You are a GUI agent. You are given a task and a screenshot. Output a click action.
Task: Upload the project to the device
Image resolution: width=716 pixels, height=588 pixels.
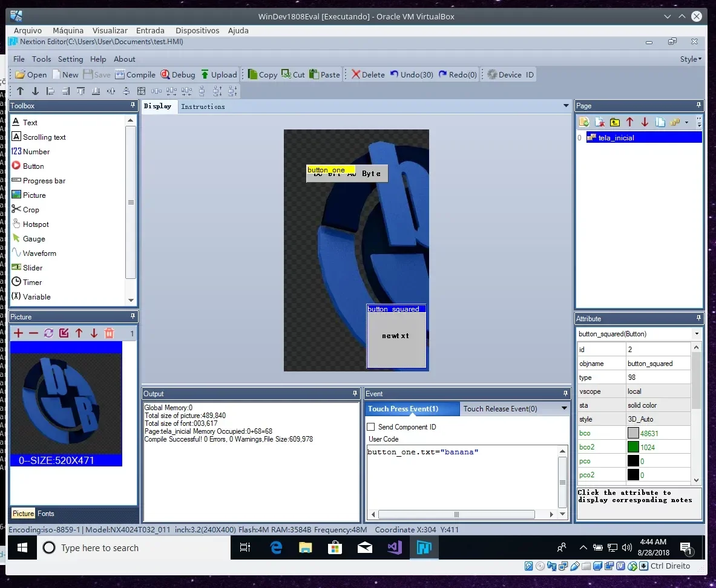click(219, 74)
